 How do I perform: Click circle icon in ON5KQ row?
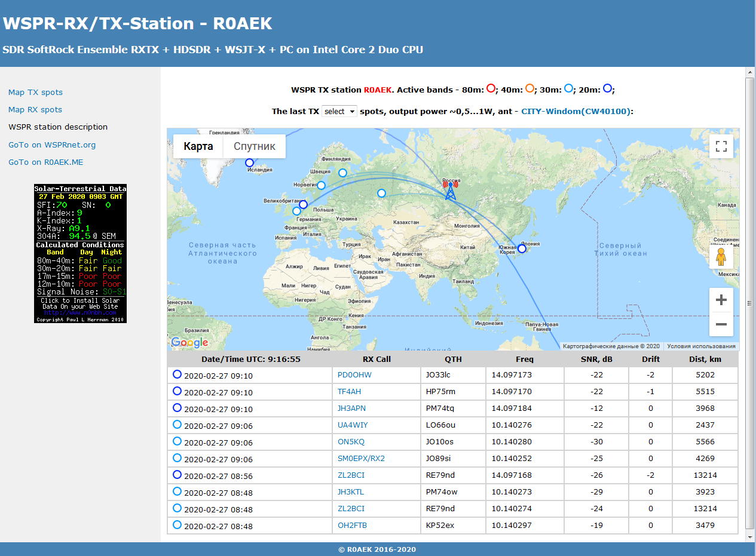point(177,441)
